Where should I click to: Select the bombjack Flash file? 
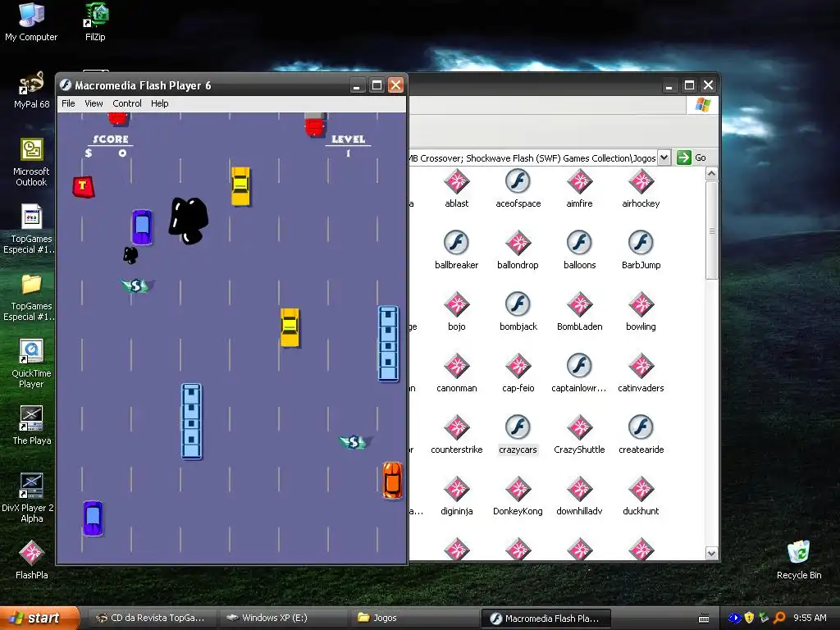point(518,305)
